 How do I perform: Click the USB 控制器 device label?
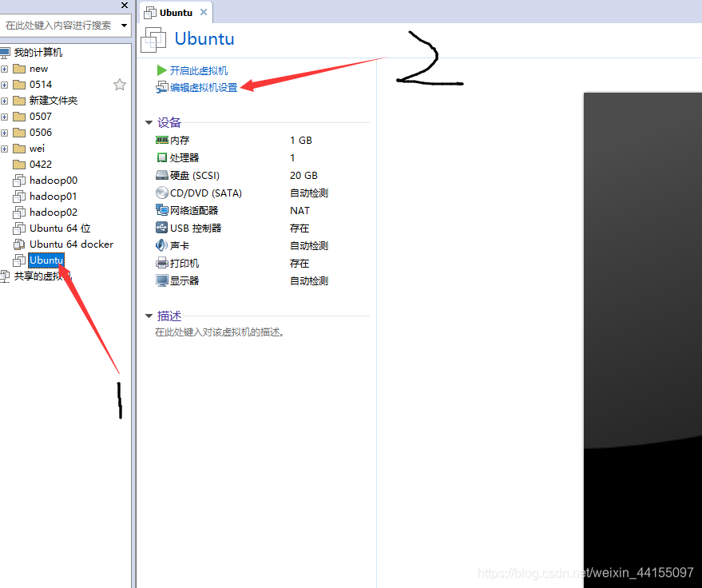point(196,228)
